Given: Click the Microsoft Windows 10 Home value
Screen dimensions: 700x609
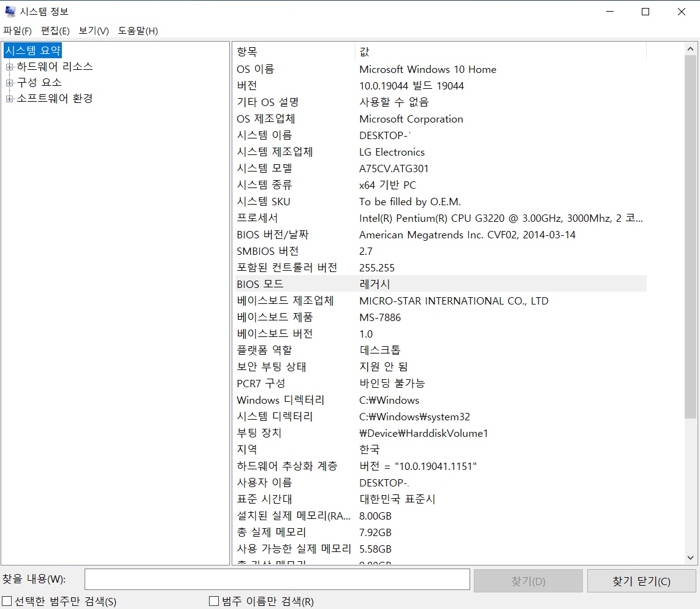Looking at the screenshot, I should pos(428,69).
